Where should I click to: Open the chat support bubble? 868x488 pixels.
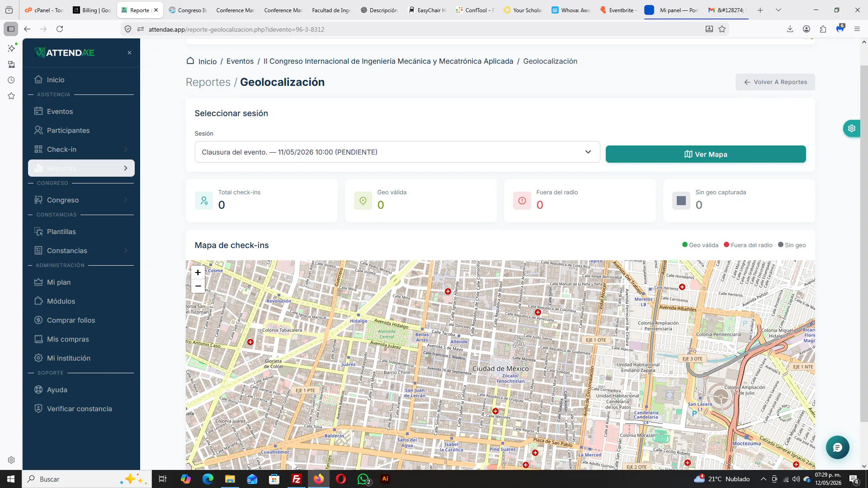(837, 447)
